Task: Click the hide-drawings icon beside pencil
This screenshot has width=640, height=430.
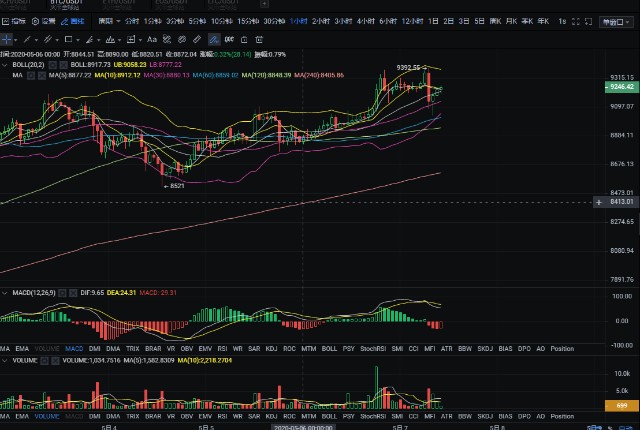Action: click(229, 40)
